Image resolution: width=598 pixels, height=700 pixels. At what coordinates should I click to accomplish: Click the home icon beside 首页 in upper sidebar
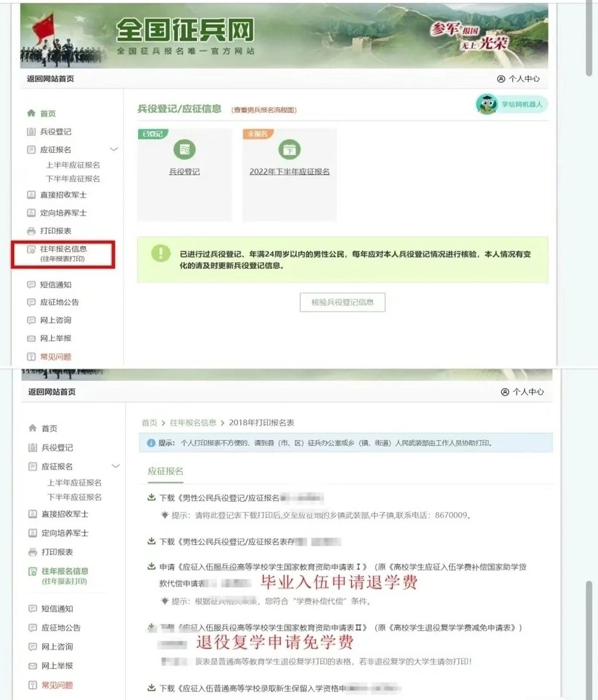pyautogui.click(x=31, y=113)
